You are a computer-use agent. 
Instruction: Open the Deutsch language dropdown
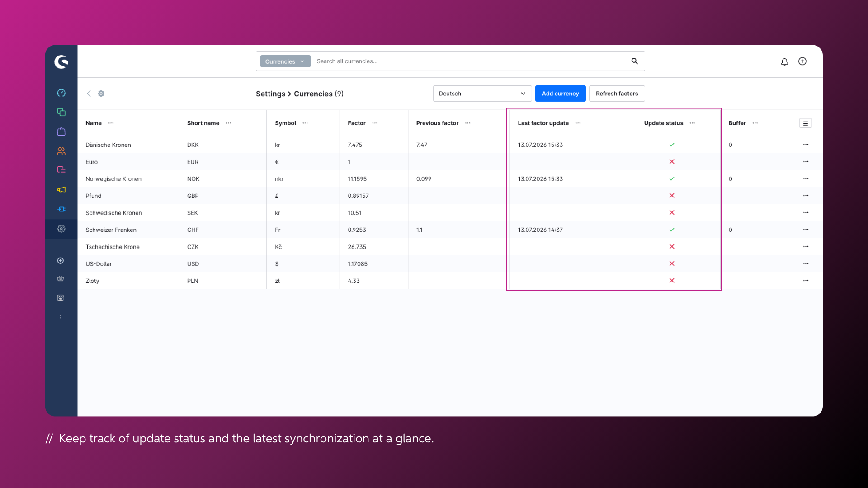pyautogui.click(x=482, y=94)
